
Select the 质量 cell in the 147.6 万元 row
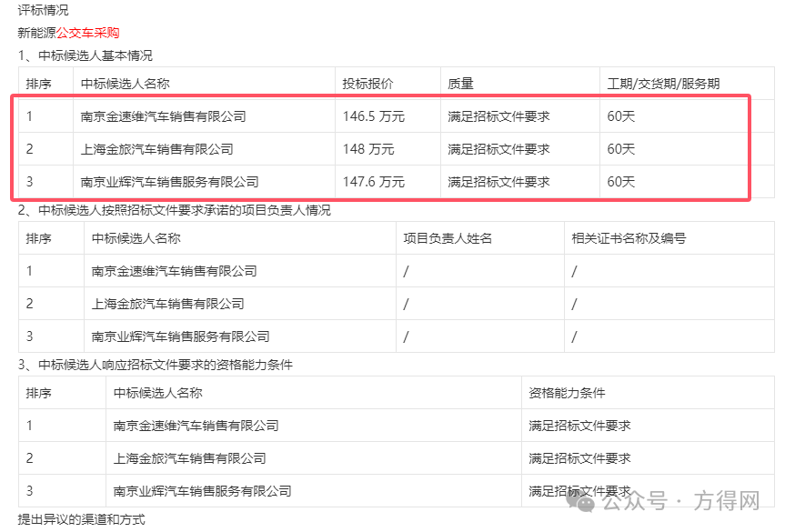point(498,182)
